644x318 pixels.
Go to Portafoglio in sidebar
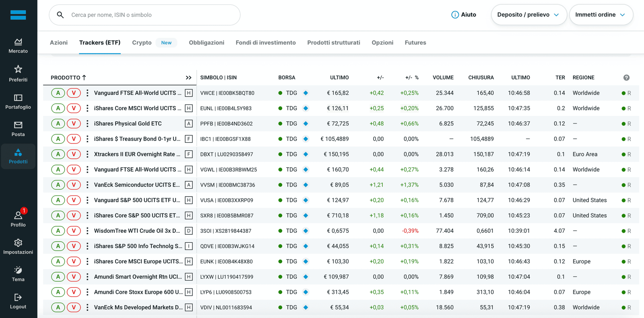[18, 101]
